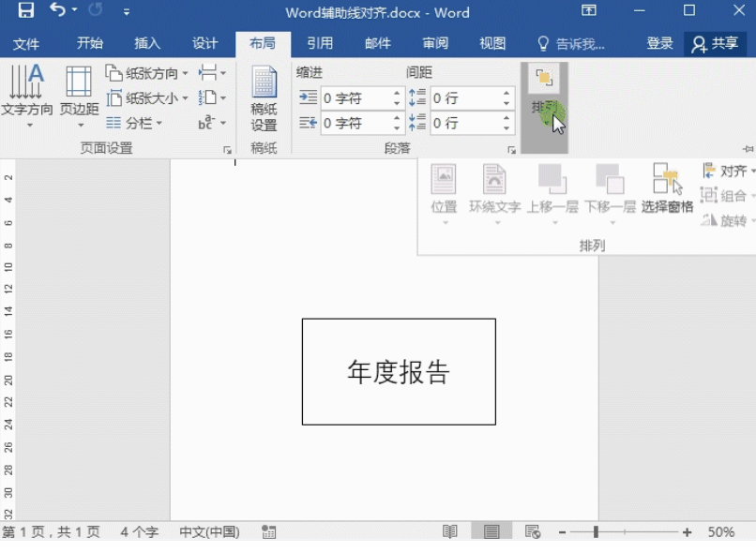Image resolution: width=756 pixels, height=552 pixels.
Task: Switch to the 设计 tab
Action: pos(204,43)
